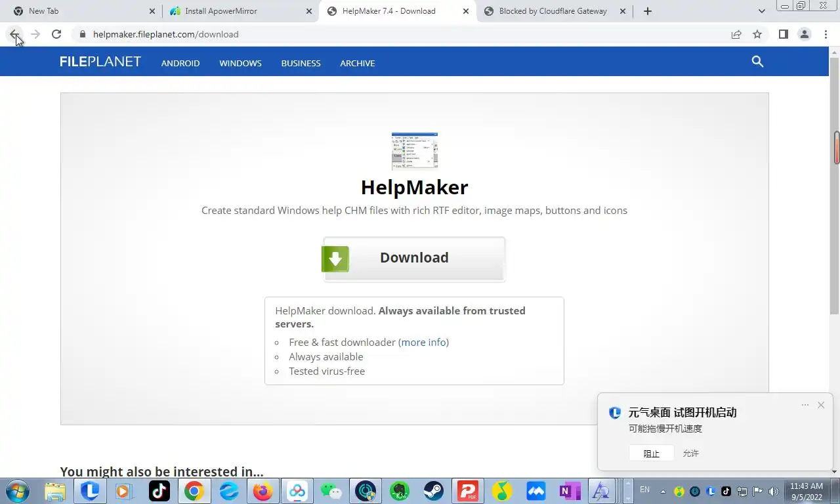The height and width of the screenshot is (504, 840).
Task: Open the compass drafting app taskbar icon
Action: click(600, 491)
